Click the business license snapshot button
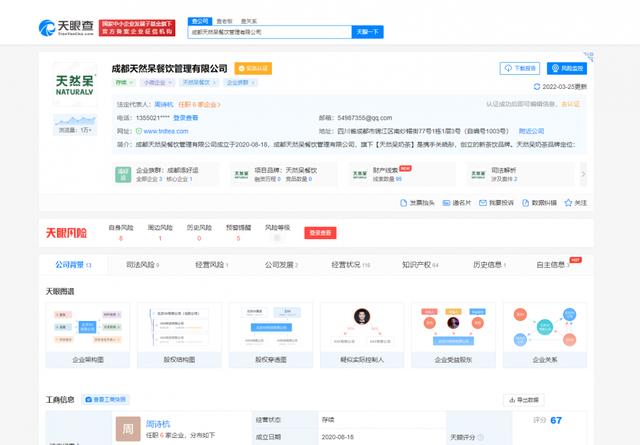Screen dimensions: 640x445 point(106,399)
